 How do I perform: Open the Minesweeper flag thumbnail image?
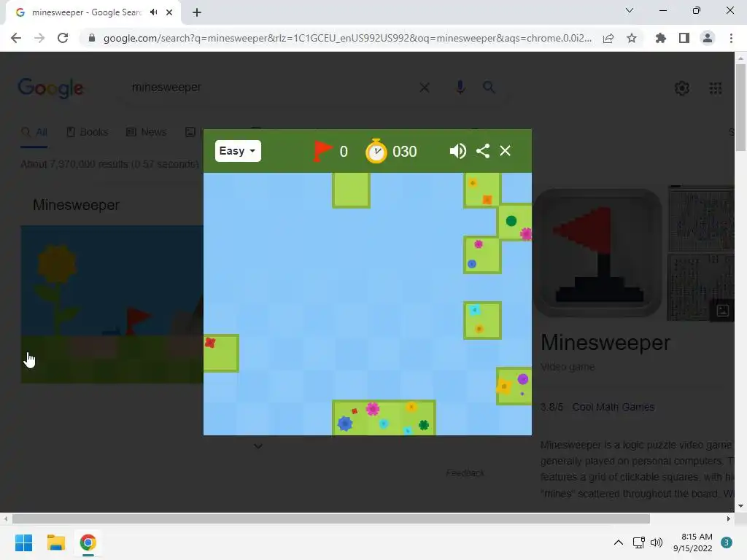pyautogui.click(x=597, y=253)
